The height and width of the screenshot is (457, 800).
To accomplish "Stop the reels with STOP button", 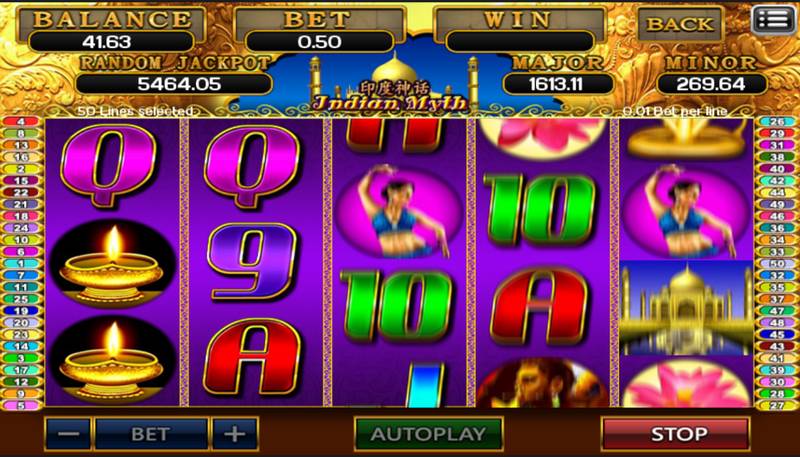I will pos(676,434).
